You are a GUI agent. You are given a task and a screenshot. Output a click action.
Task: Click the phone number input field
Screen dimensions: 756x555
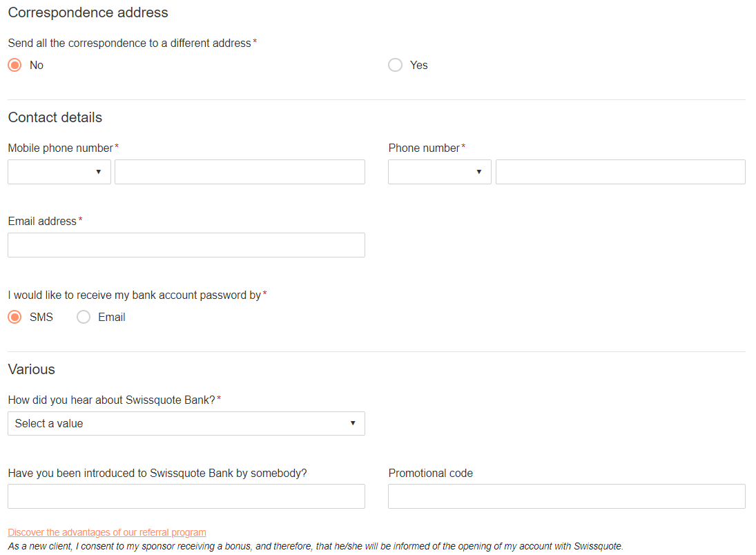pyautogui.click(x=621, y=172)
